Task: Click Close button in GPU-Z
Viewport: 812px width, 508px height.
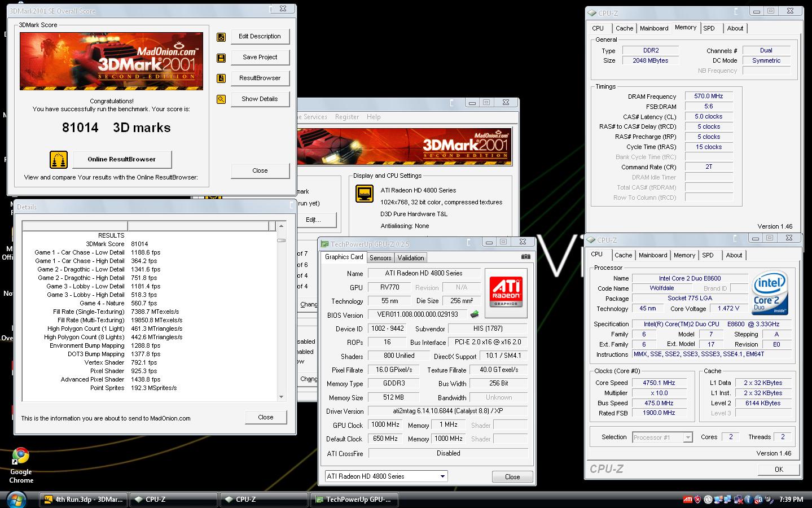Action: click(512, 477)
